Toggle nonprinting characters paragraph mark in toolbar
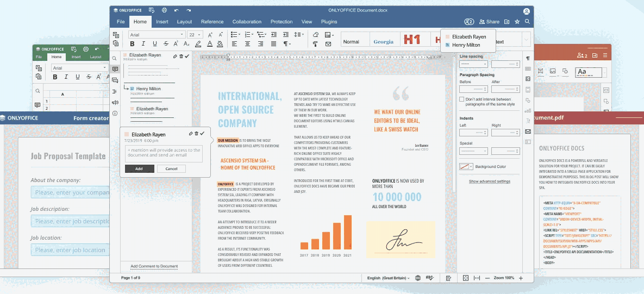Viewport: 644px width, 294px height. point(286,44)
